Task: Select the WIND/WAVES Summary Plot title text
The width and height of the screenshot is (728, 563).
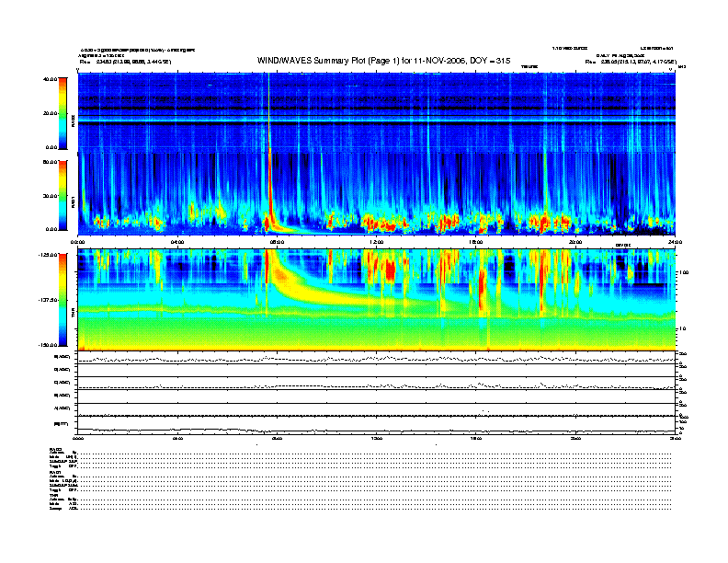Action: coord(383,61)
